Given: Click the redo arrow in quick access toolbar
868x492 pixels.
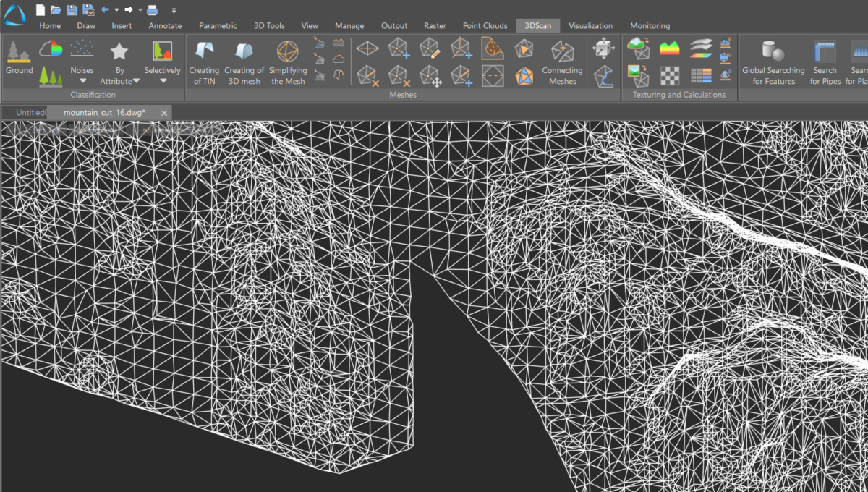Looking at the screenshot, I should 129,9.
